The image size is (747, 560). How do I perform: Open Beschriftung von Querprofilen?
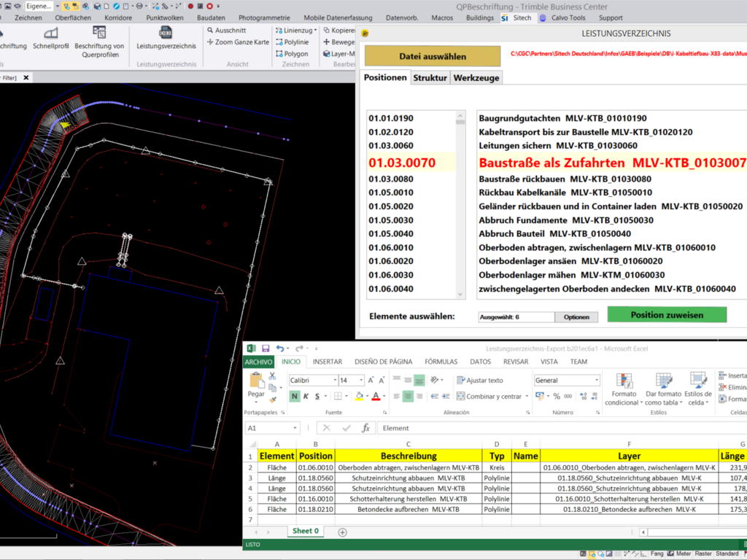(99, 42)
